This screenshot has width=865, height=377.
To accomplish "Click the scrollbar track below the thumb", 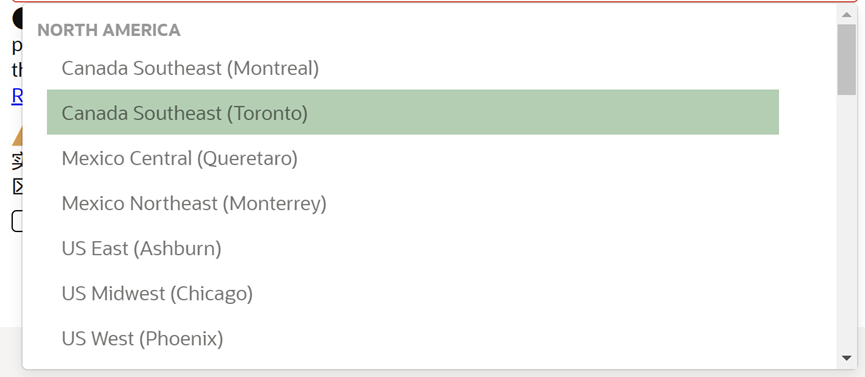I will 846,221.
